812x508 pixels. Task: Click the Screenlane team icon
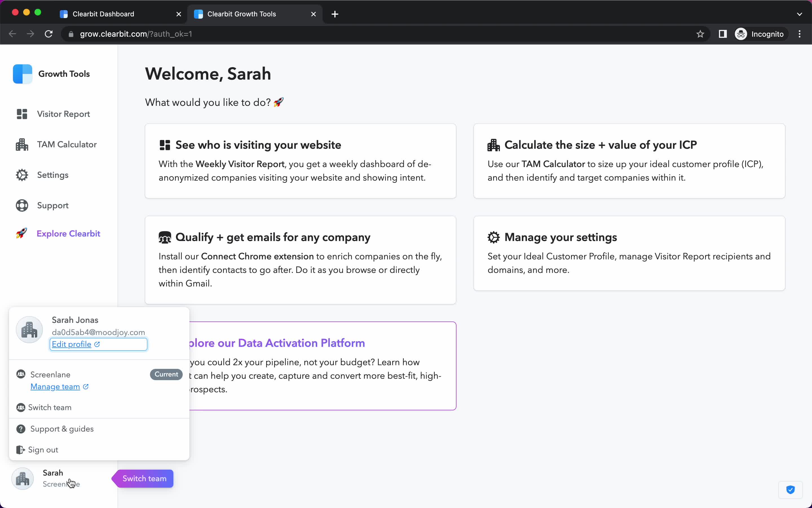coord(21,374)
